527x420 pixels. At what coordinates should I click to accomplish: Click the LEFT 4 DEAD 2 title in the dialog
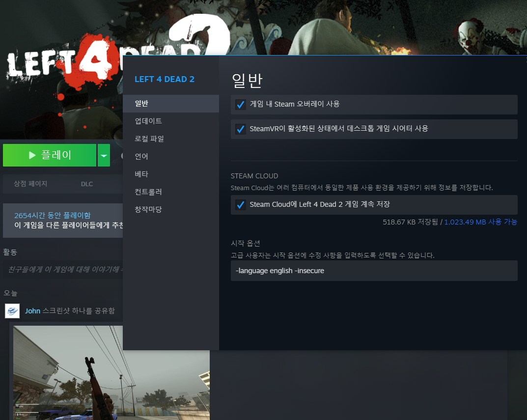(165, 80)
